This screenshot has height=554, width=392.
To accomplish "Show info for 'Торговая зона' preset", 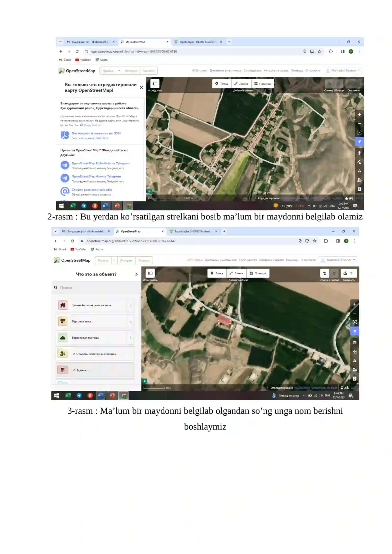I will click(131, 321).
